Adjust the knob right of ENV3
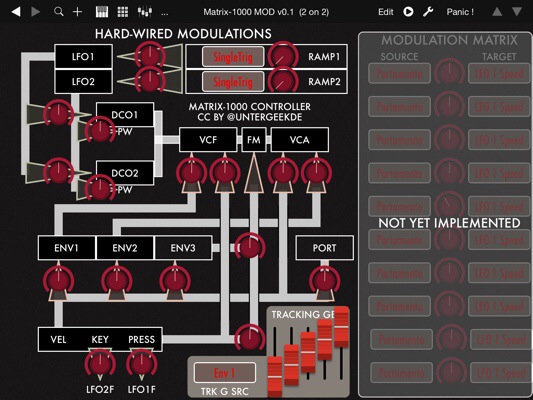The height and width of the screenshot is (400, 533). (250, 247)
